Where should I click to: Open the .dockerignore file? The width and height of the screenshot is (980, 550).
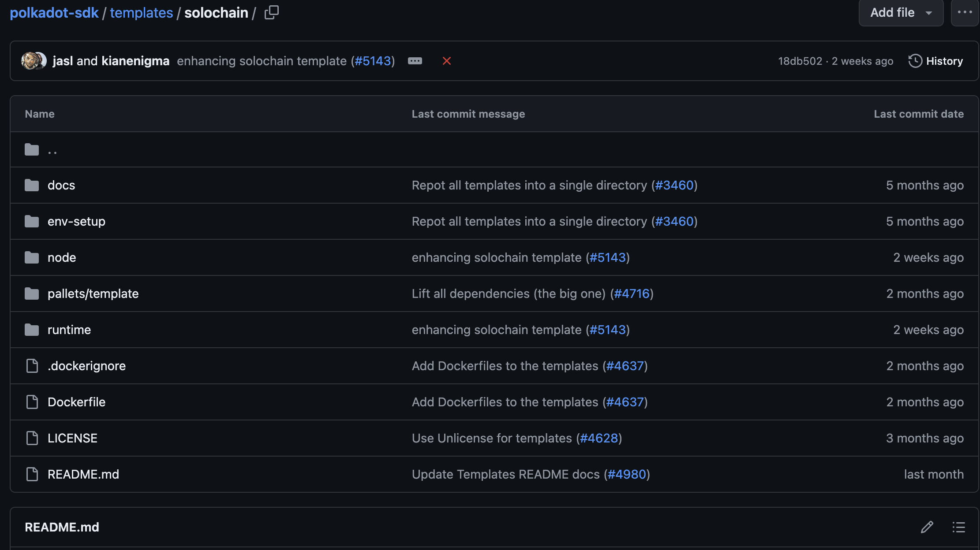click(86, 366)
